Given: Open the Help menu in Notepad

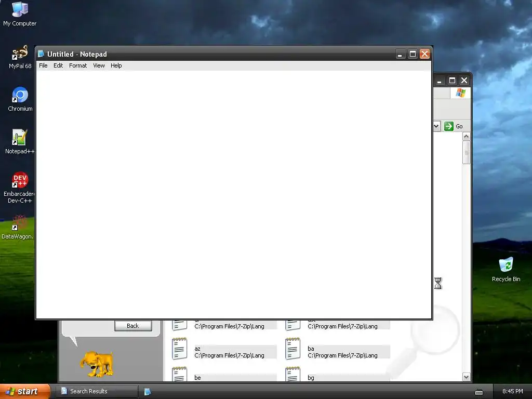Looking at the screenshot, I should point(116,65).
